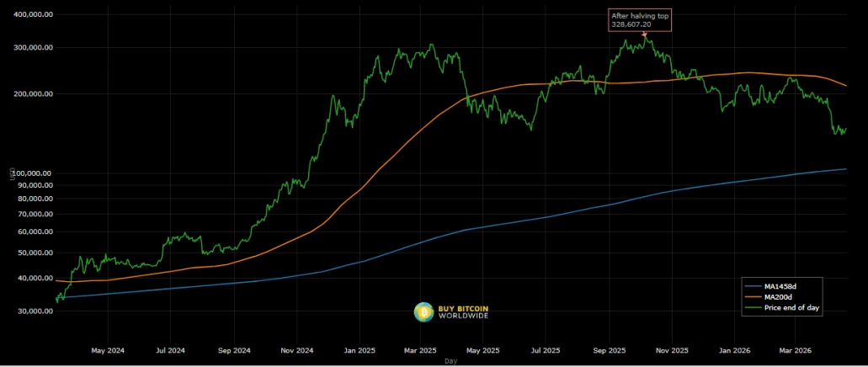The width and height of the screenshot is (868, 367).
Task: Click the 100,000.00 y-axis label
Action: [x=32, y=173]
